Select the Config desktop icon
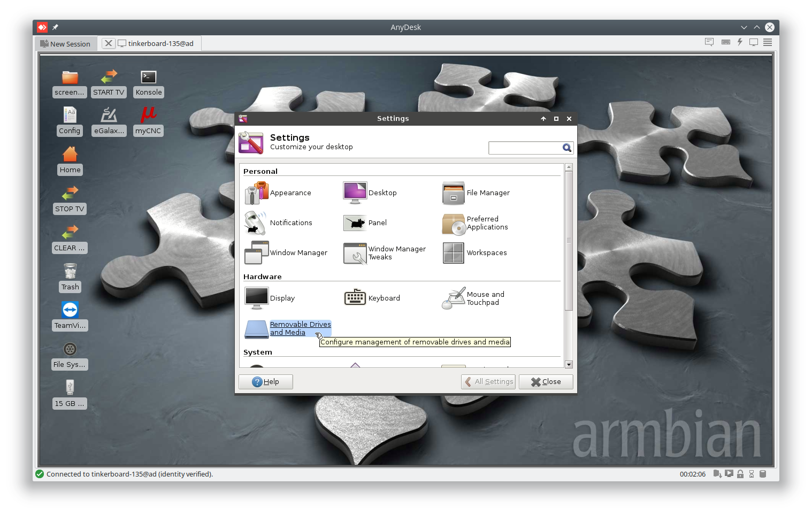The height and width of the screenshot is (514, 812). 70,121
